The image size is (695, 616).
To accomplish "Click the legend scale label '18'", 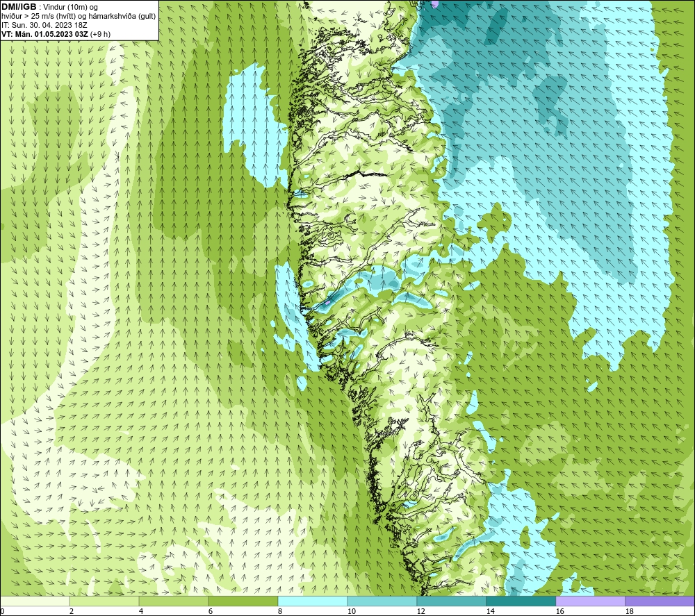I will click(629, 611).
